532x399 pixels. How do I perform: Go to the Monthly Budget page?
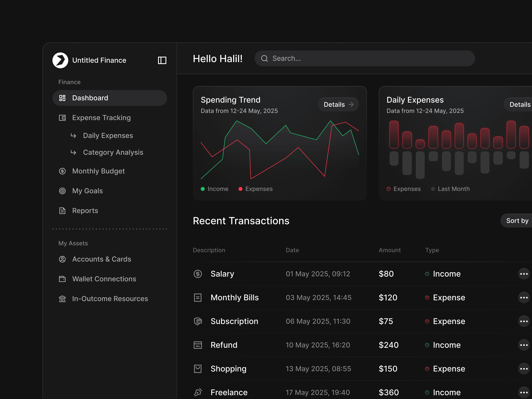98,171
